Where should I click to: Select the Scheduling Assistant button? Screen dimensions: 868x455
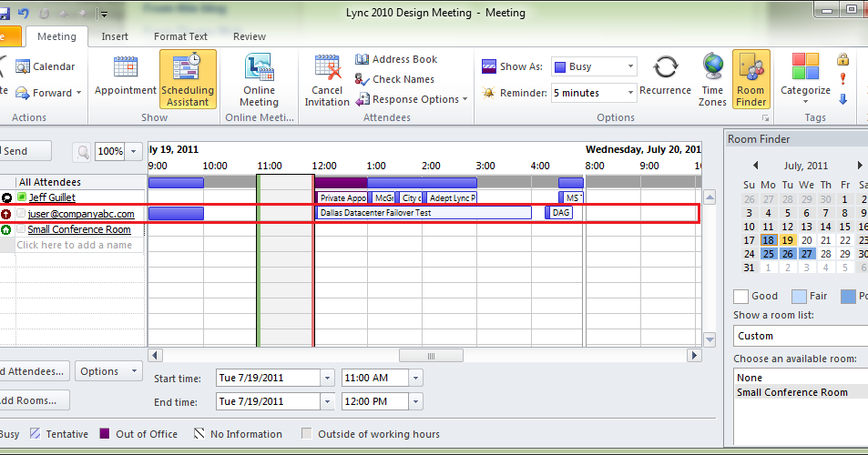(x=188, y=79)
